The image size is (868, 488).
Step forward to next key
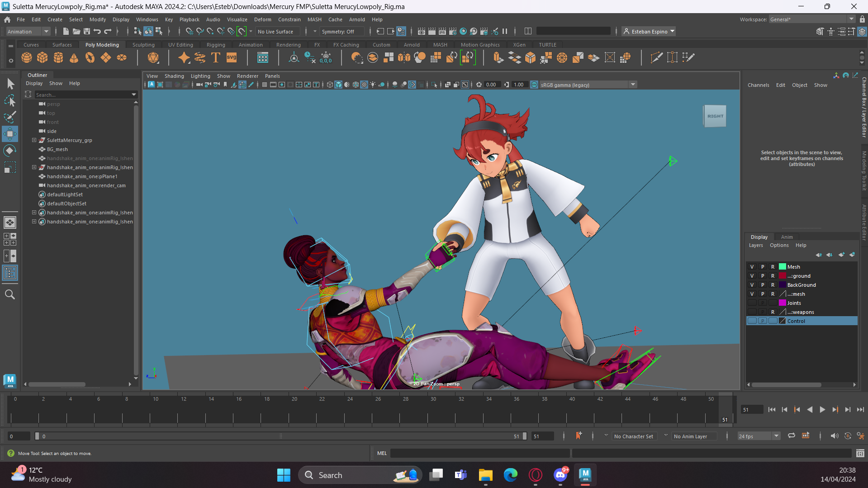click(x=835, y=409)
